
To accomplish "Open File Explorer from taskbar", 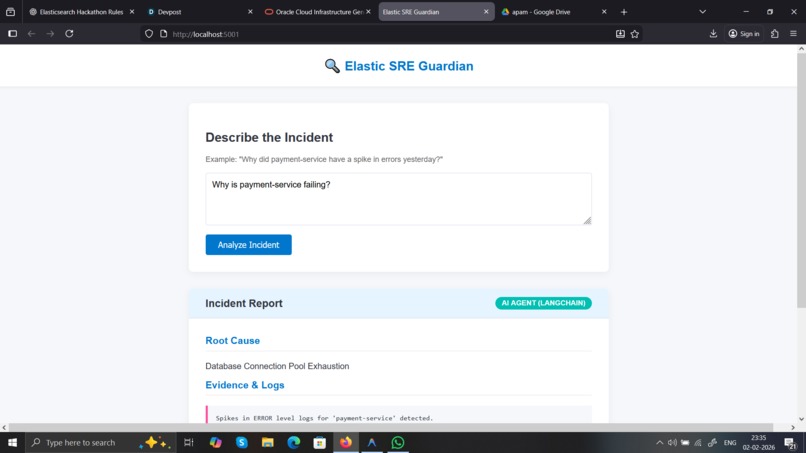I will [x=268, y=442].
